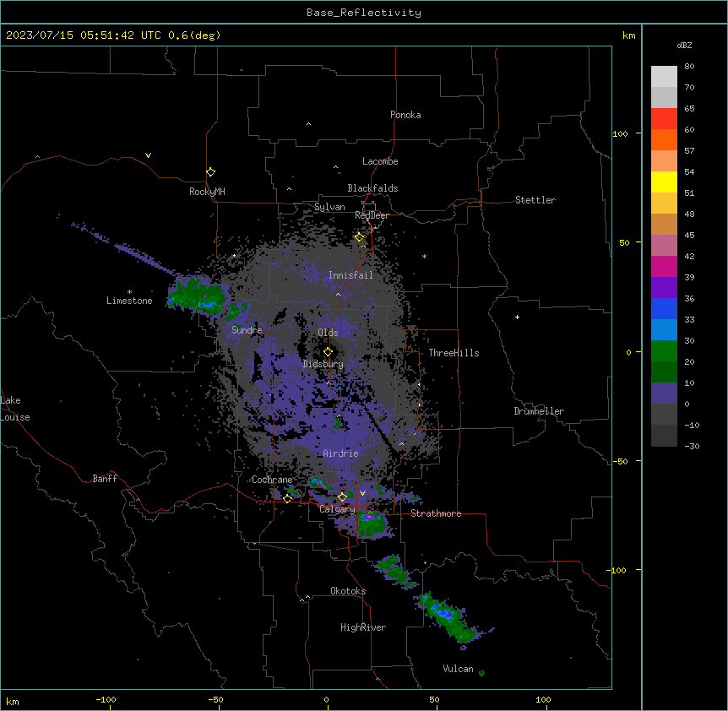This screenshot has width=728, height=711.
Task: Click the -100 tick on the bottom axis
Action: (106, 699)
